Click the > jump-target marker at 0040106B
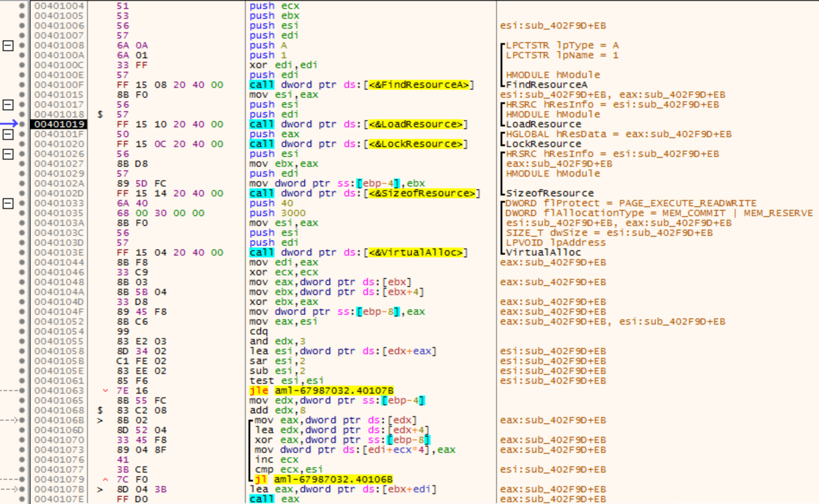 [100, 420]
